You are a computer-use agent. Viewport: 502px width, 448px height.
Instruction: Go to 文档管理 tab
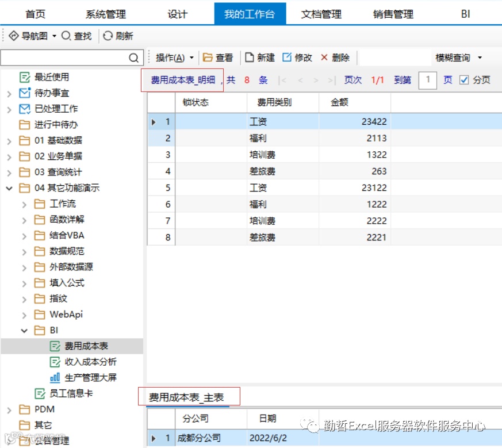(x=321, y=14)
